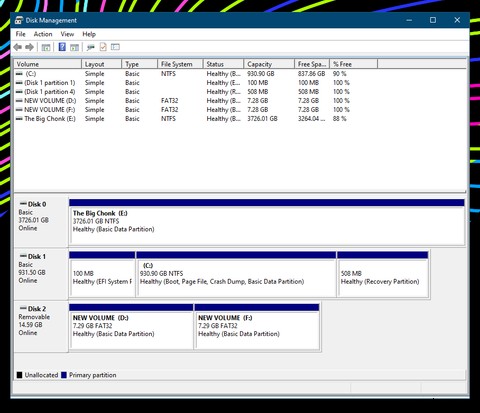Click the drive-with-magnifier toolbar icon
The image size is (480, 413).
pos(90,47)
